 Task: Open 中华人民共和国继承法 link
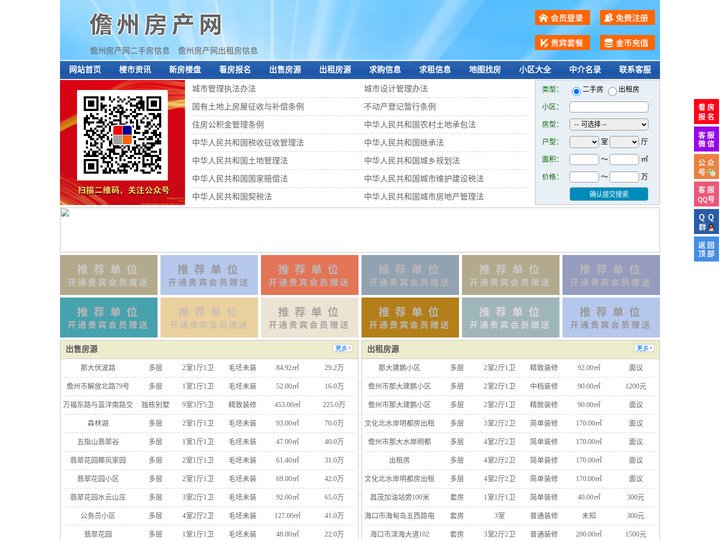[x=404, y=142]
